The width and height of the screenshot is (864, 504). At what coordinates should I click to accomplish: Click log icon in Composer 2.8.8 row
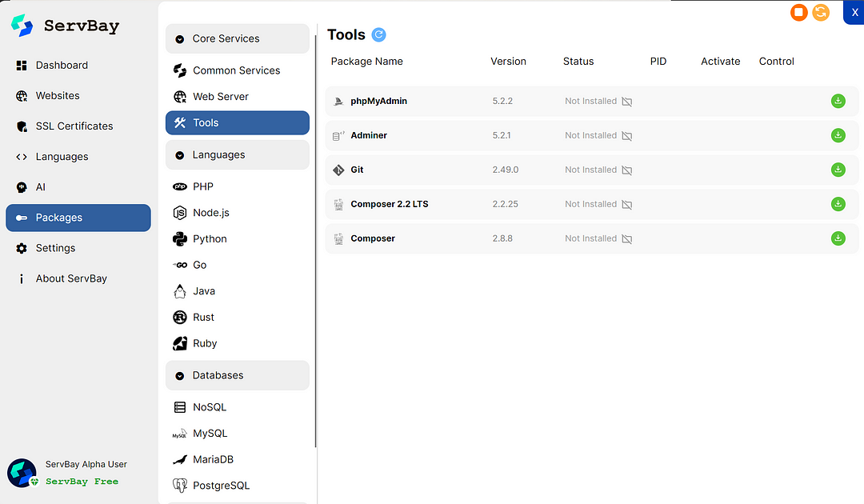(627, 238)
